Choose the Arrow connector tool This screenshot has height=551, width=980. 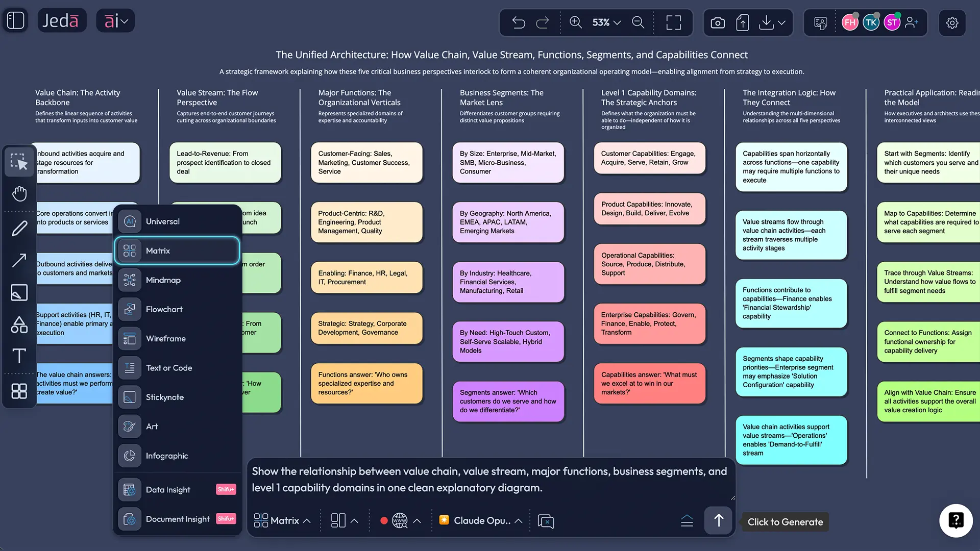click(x=19, y=260)
